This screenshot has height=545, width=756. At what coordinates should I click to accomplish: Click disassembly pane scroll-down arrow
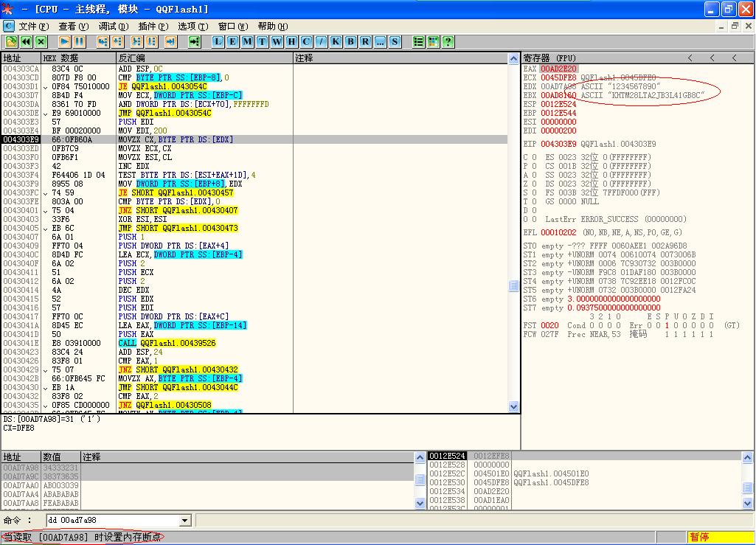tap(514, 406)
